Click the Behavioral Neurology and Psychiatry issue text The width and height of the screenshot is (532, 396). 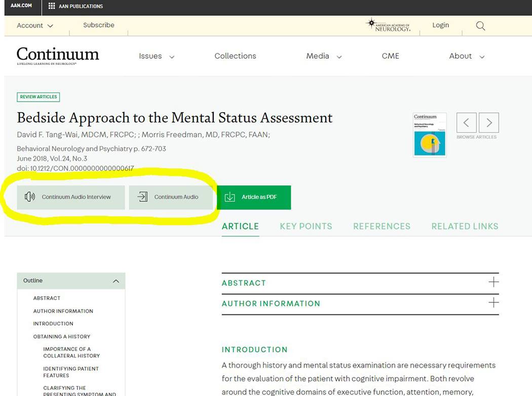point(91,149)
